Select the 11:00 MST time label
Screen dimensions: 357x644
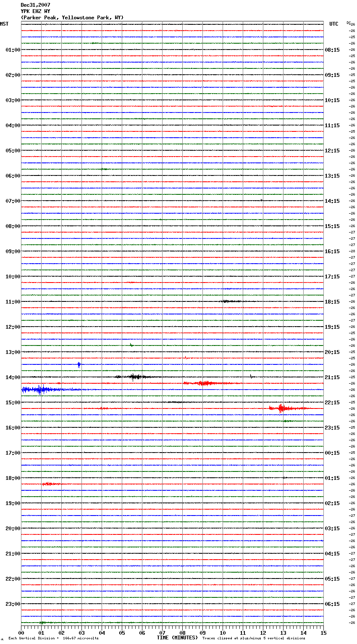13,302
